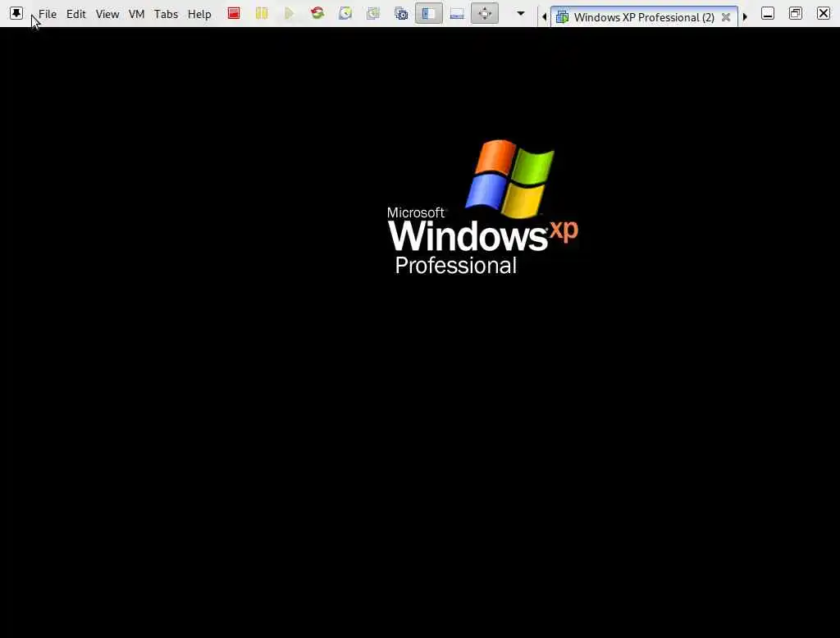840x638 pixels.
Task: Close the VMware window
Action: click(824, 13)
